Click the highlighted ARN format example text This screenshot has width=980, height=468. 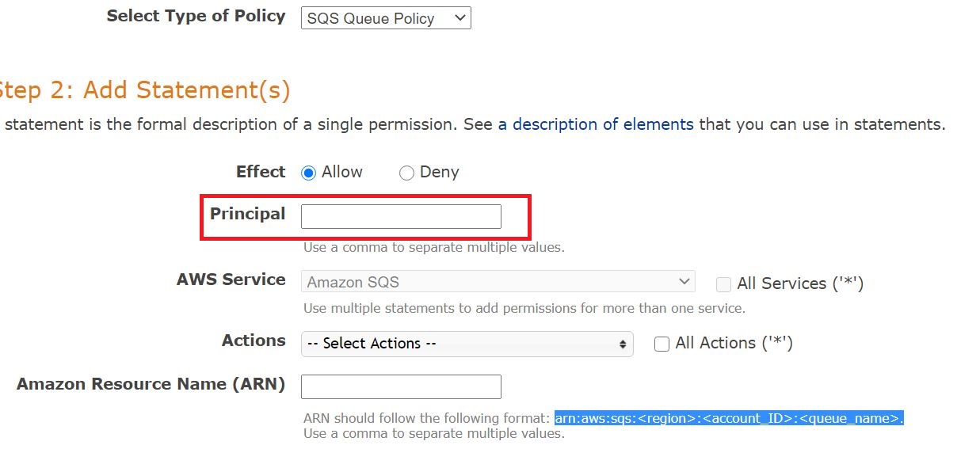pyautogui.click(x=729, y=418)
